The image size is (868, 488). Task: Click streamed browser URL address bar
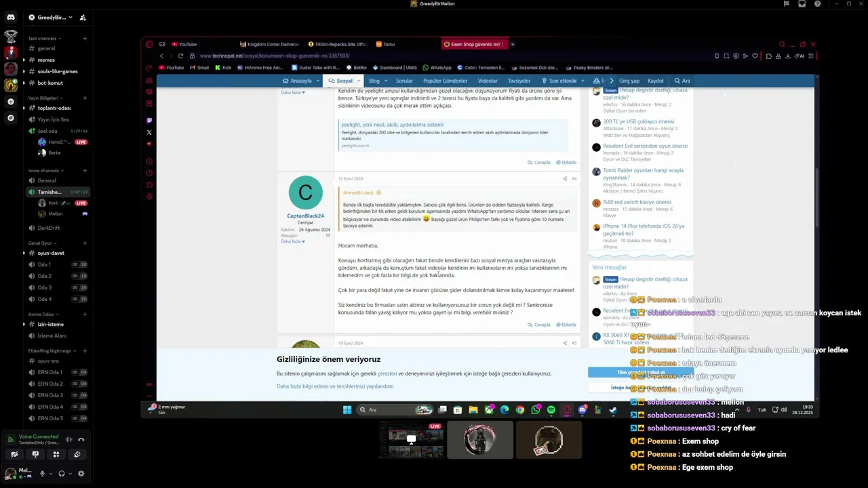[448, 56]
